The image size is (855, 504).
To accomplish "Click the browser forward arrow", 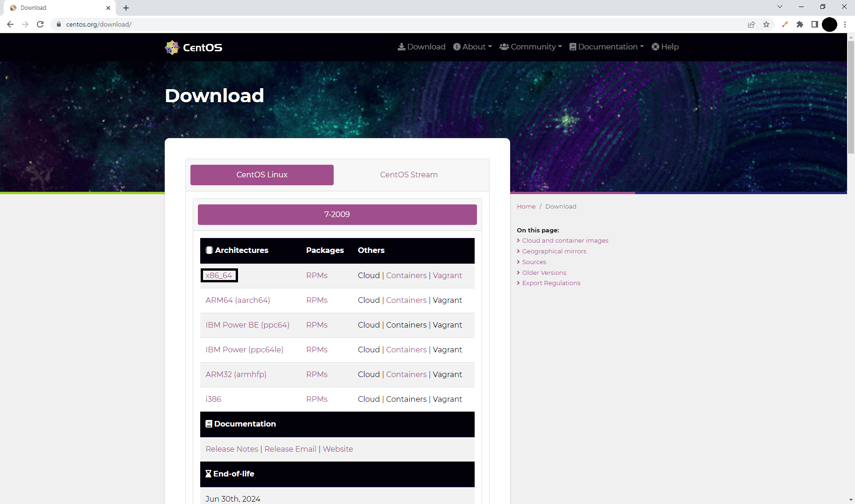I will coord(25,24).
